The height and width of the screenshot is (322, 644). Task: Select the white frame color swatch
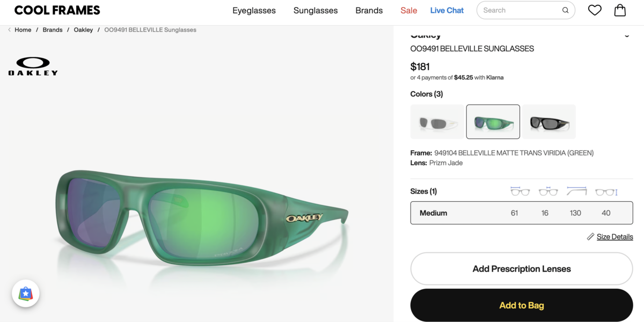pyautogui.click(x=437, y=122)
